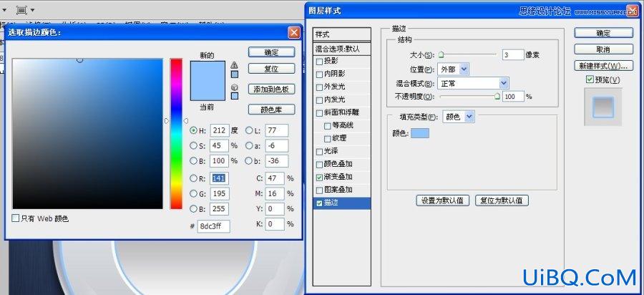This screenshot has width=644, height=295.
Task: Enable 只有 Web 颜色 checkbox
Action: (16, 218)
